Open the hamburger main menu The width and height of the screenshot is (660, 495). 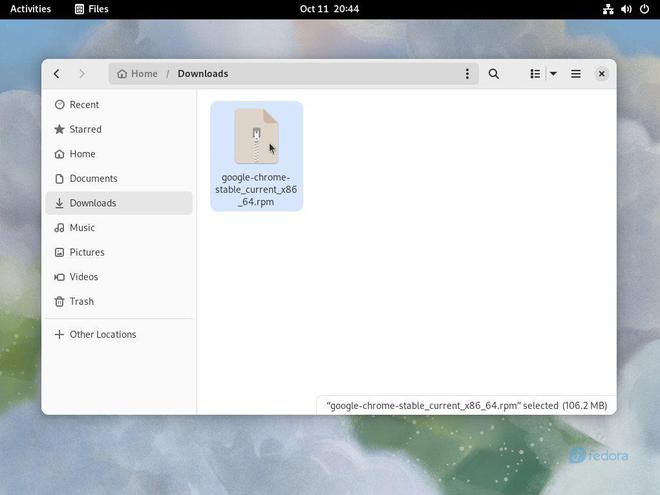(576, 74)
